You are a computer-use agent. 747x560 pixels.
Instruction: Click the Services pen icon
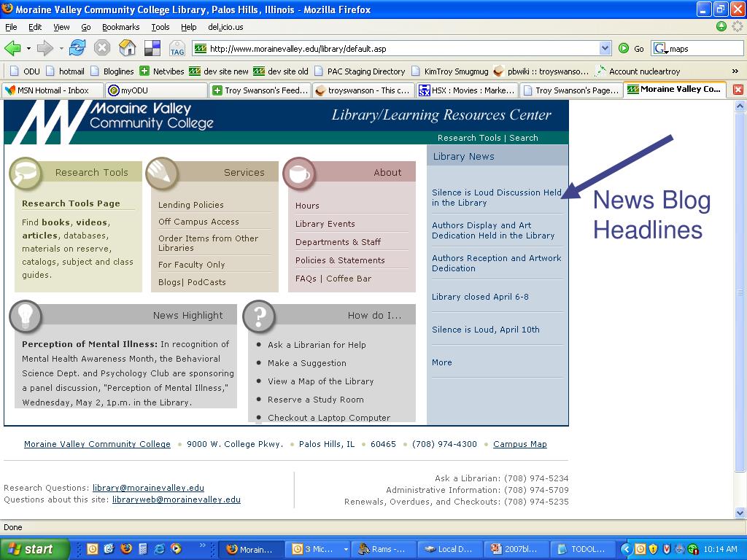162,174
